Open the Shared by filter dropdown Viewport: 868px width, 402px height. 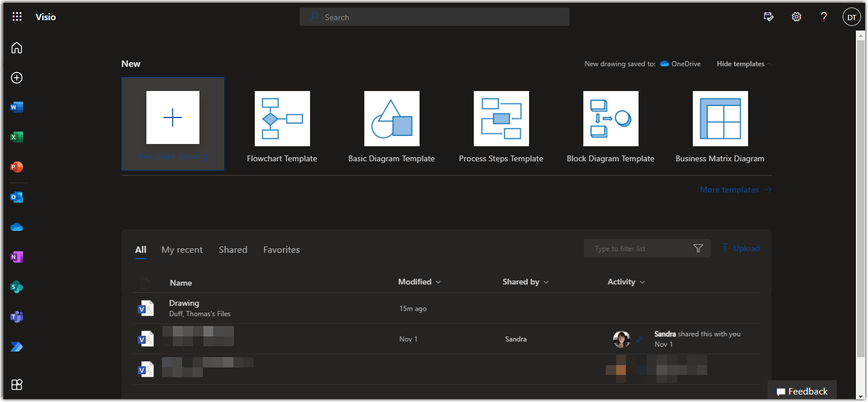pos(525,282)
